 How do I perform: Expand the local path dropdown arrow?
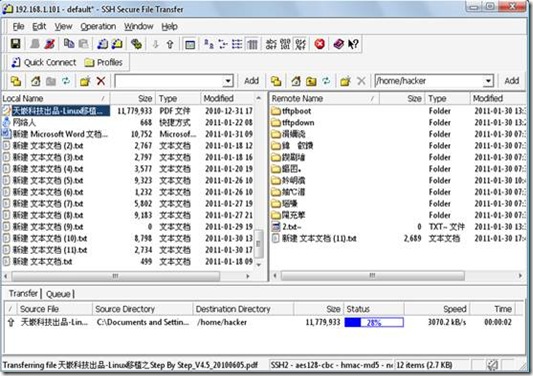228,81
